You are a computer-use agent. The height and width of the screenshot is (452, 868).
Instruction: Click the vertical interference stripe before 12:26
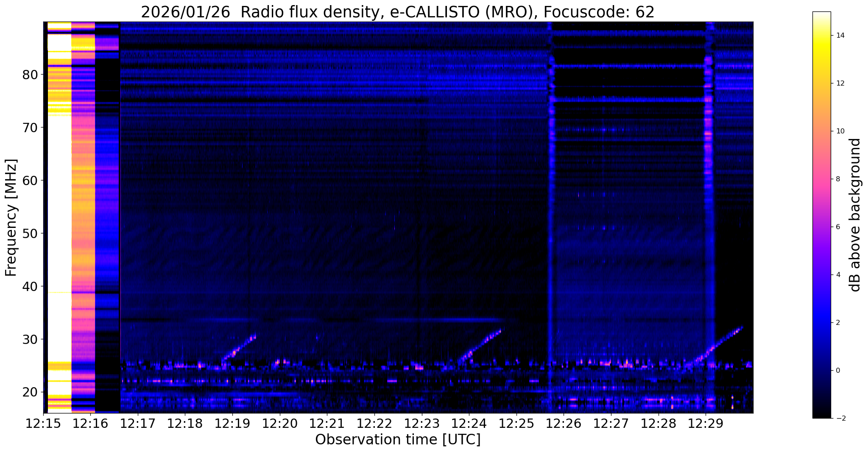[550, 218]
